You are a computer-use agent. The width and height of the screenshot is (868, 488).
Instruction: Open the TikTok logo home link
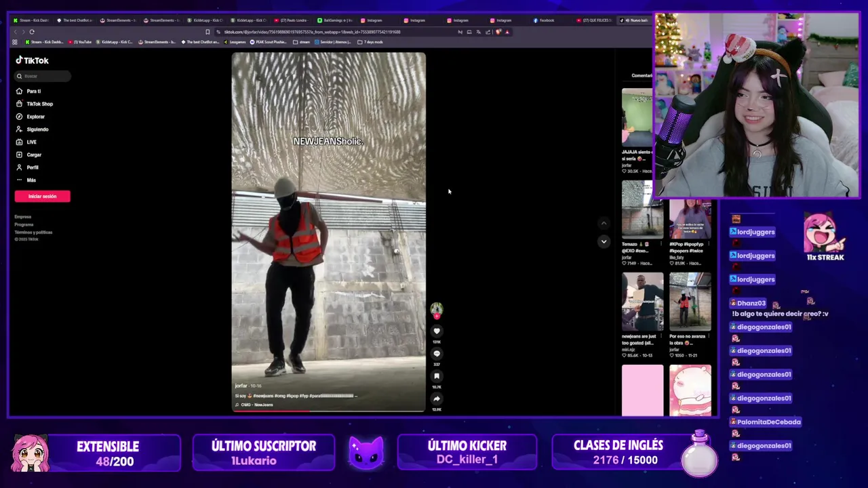32,60
